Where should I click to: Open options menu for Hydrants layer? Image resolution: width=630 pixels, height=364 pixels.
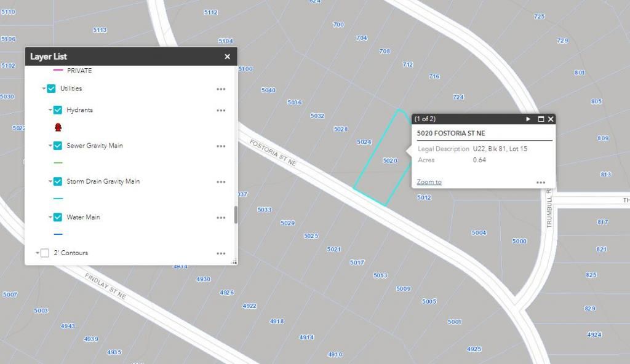(x=221, y=111)
